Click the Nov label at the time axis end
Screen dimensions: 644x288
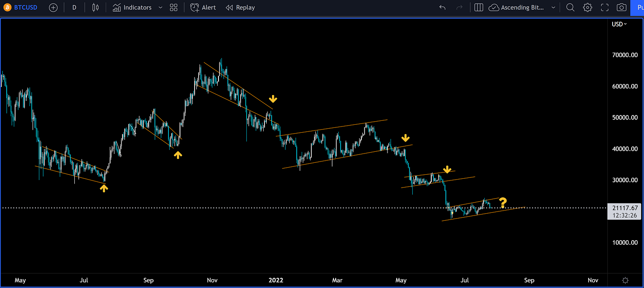[593, 280]
